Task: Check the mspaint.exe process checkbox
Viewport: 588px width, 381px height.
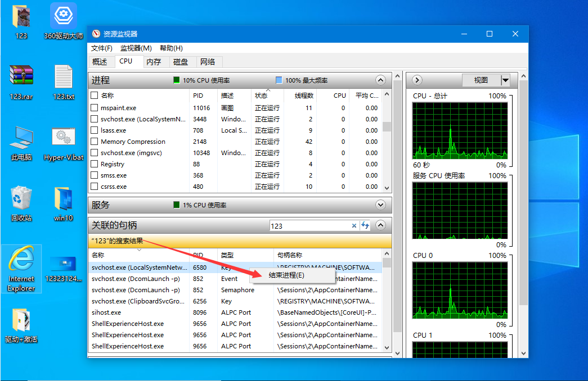Action: point(95,108)
